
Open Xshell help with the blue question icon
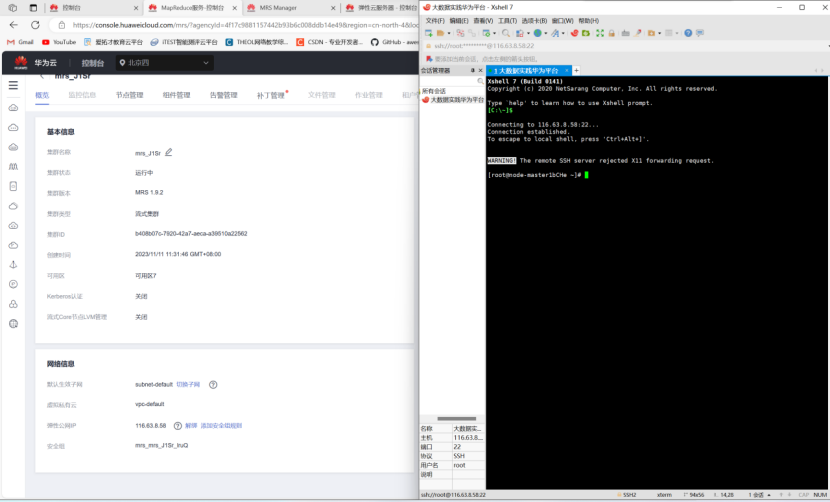pyautogui.click(x=688, y=33)
